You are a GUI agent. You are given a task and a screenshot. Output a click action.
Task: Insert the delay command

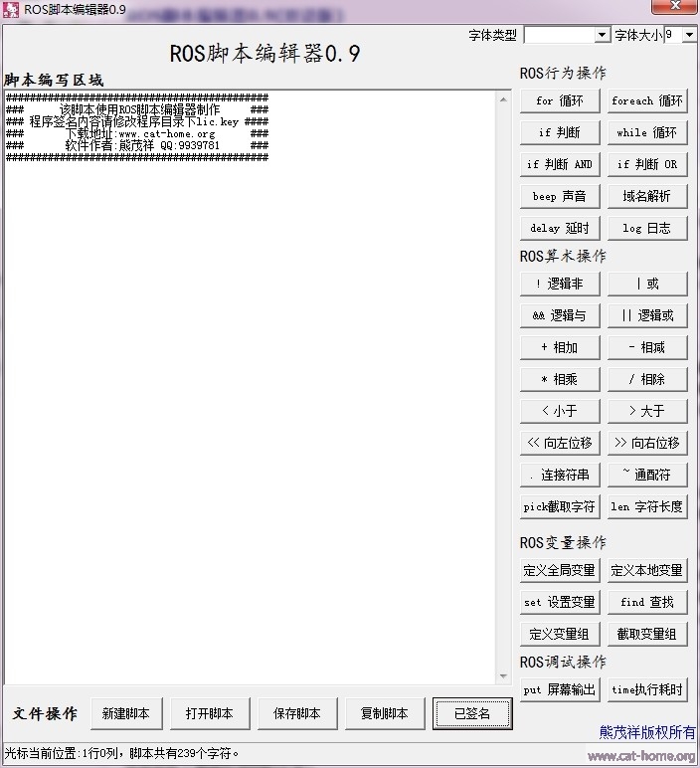(x=559, y=228)
